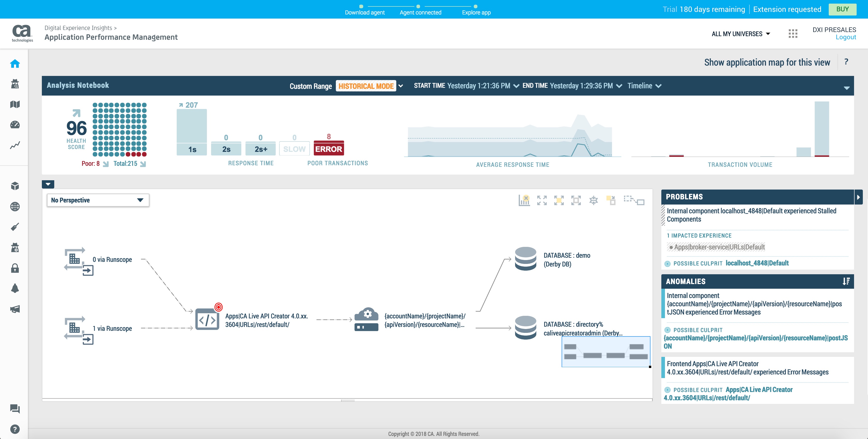Screen dimensions: 868x439
Task: Open the ALL MY UNIVERSES dropdown
Action: pyautogui.click(x=741, y=34)
